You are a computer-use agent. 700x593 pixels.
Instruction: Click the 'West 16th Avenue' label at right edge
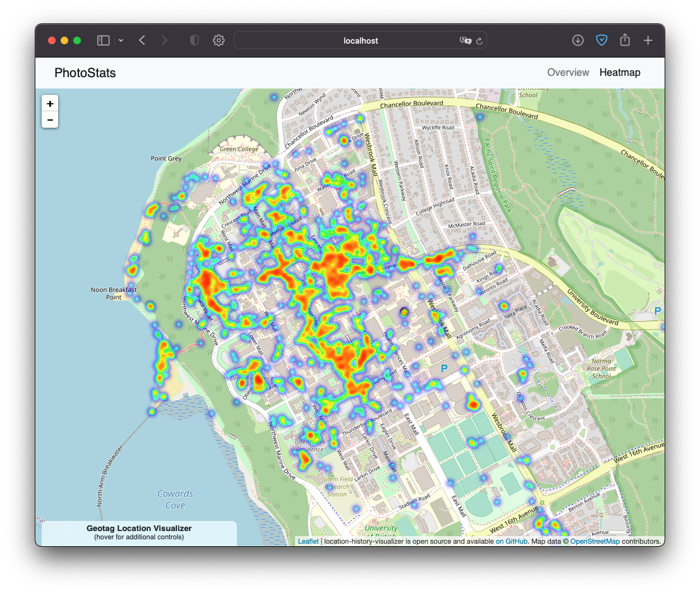point(639,452)
